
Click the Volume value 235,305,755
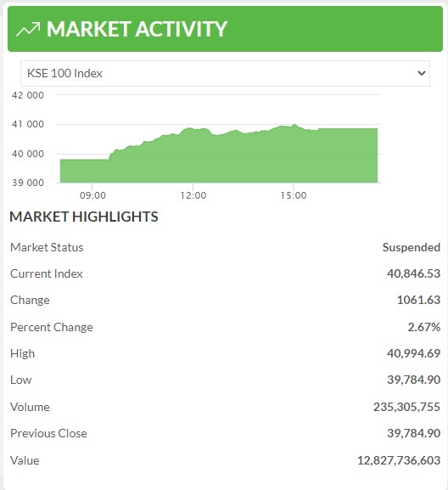pos(406,407)
